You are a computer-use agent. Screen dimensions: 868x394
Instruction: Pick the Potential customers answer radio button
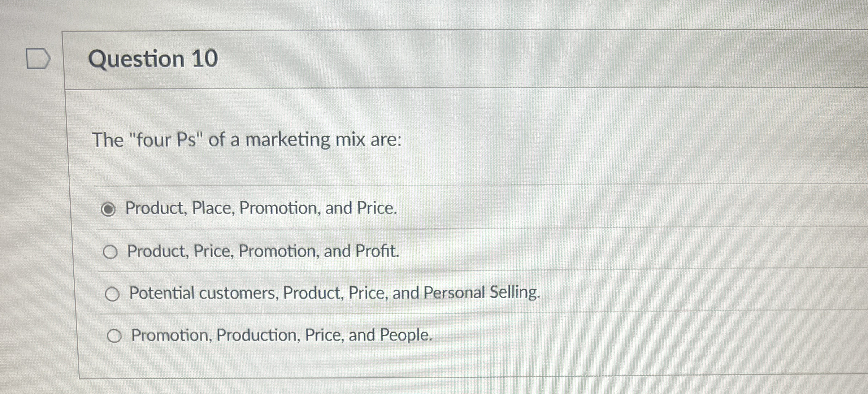tap(112, 294)
